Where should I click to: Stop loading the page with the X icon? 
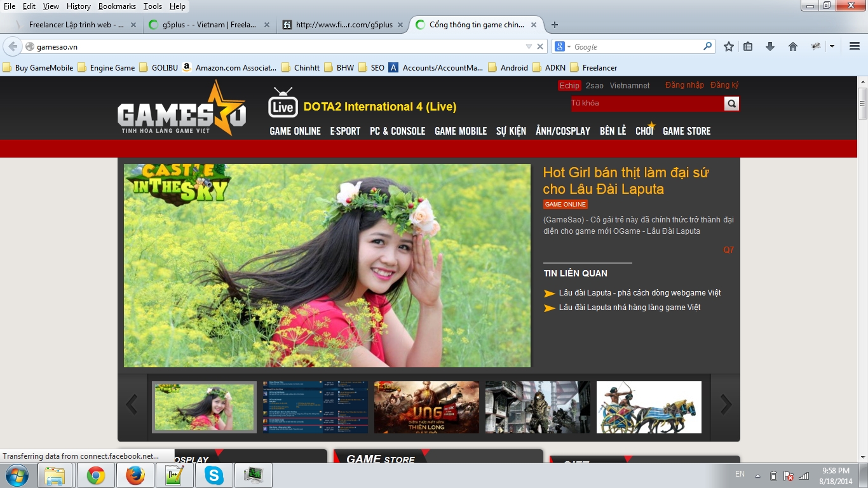pos(540,46)
